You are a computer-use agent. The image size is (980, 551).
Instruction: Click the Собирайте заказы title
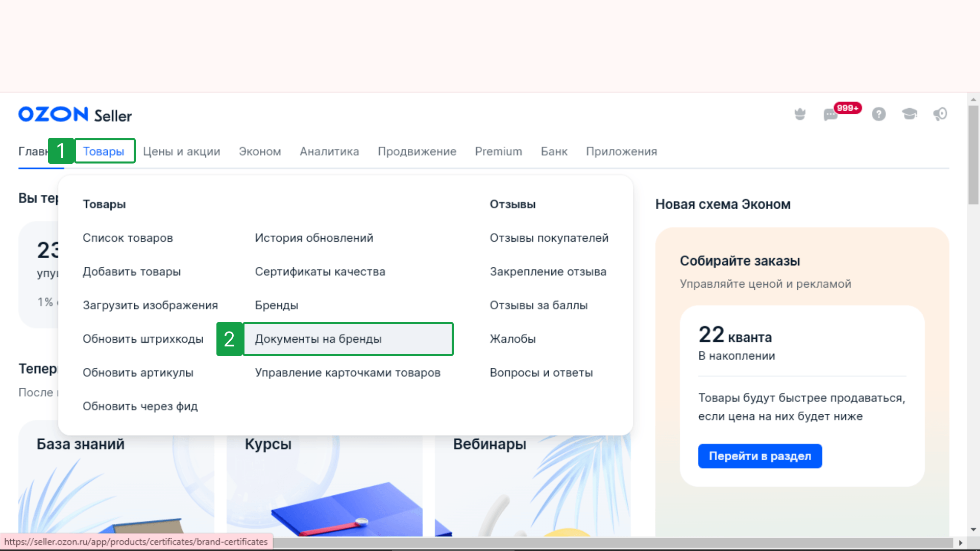click(740, 261)
